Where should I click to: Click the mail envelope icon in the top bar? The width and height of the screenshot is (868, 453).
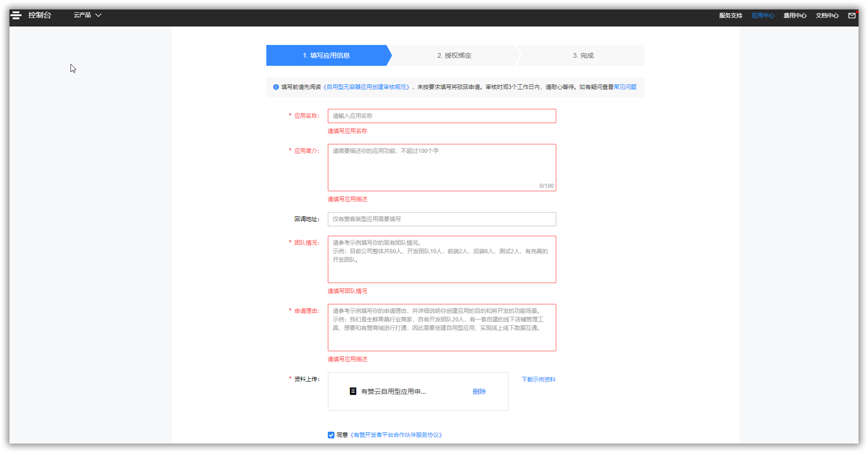[851, 16]
